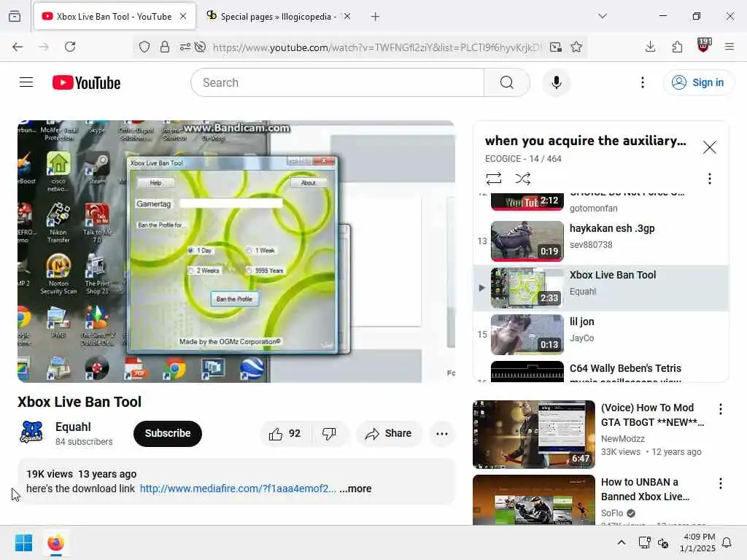The height and width of the screenshot is (560, 747).
Task: Open the mediafire download link
Action: (238, 489)
